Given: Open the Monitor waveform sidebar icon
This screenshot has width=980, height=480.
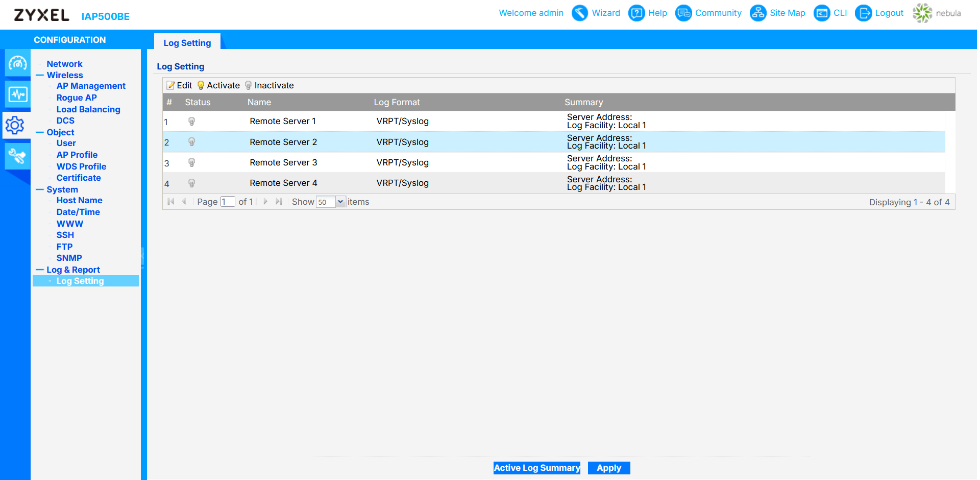Looking at the screenshot, I should point(17,94).
